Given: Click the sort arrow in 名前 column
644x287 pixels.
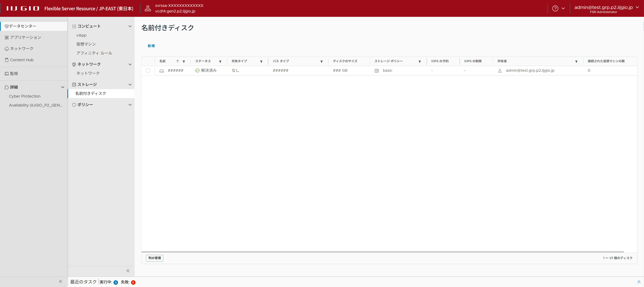Looking at the screenshot, I should pyautogui.click(x=178, y=61).
